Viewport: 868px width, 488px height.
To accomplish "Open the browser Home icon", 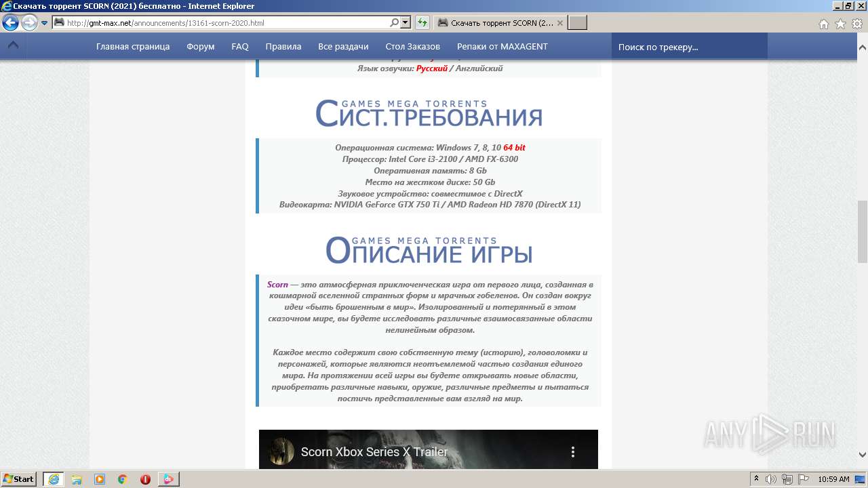I will (x=823, y=24).
